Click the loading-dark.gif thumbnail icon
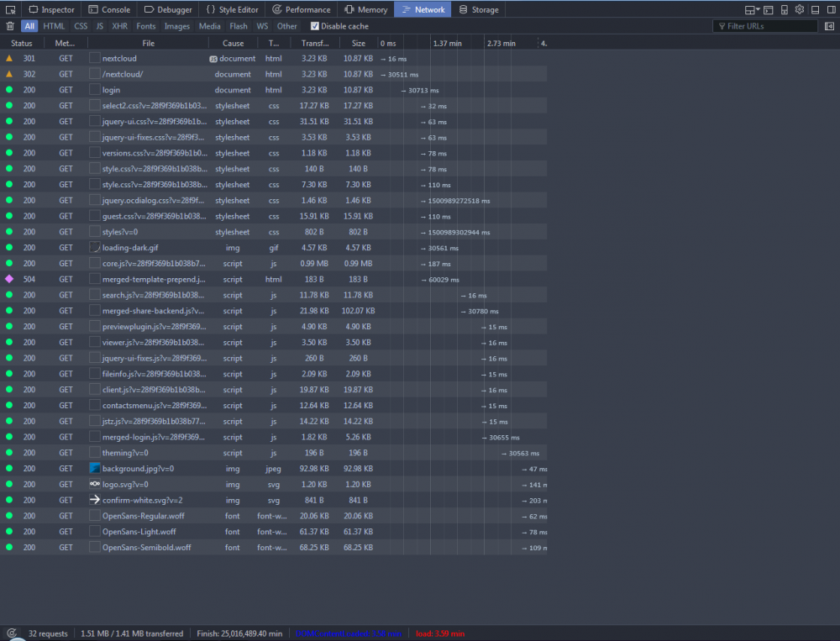 click(x=95, y=247)
